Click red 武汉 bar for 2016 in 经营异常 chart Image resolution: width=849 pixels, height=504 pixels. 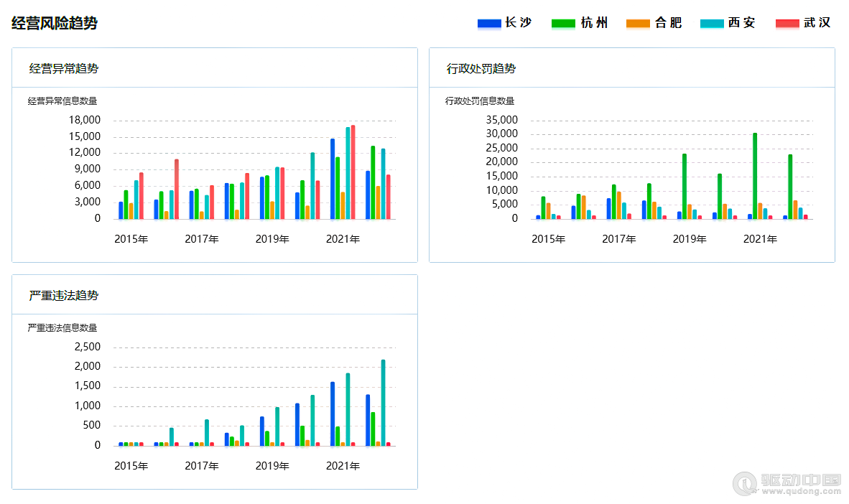[177, 190]
